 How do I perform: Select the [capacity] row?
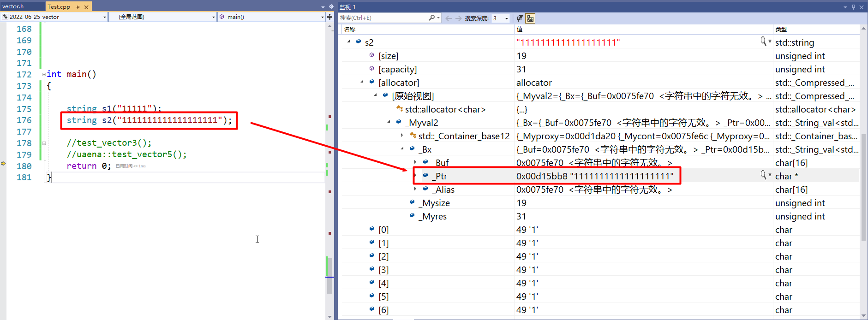coord(600,69)
